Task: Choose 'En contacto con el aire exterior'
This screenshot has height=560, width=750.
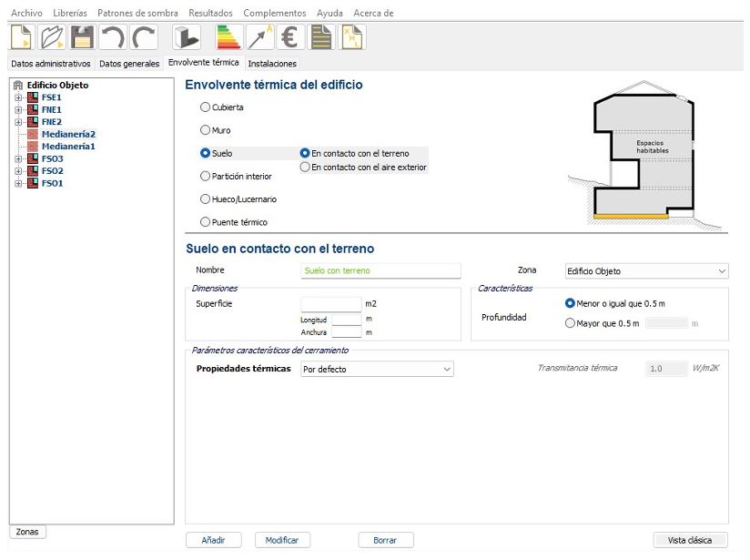Action: (x=306, y=168)
